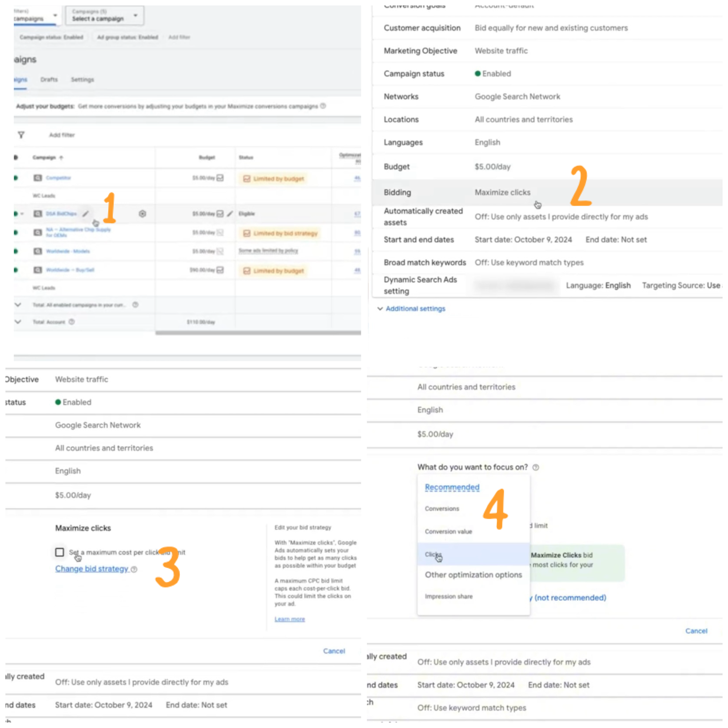728x728 pixels.
Task: Click help icon next to Change bid strategy
Action: click(134, 569)
